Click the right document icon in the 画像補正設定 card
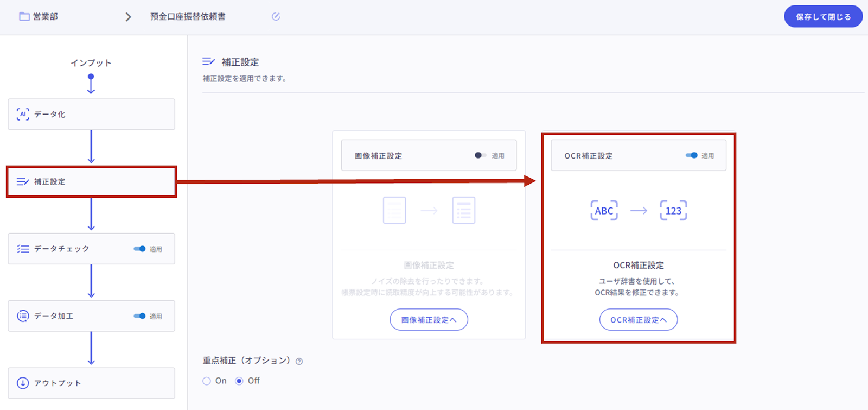 (x=464, y=211)
